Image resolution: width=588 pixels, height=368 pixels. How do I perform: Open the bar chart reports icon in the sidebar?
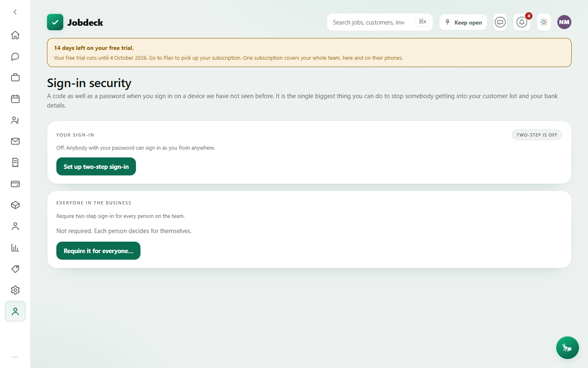click(x=15, y=248)
